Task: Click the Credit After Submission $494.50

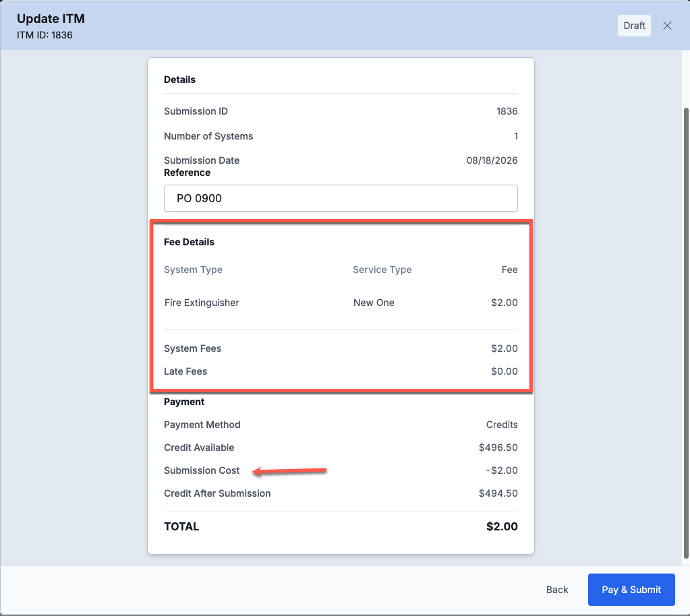Action: tap(498, 493)
